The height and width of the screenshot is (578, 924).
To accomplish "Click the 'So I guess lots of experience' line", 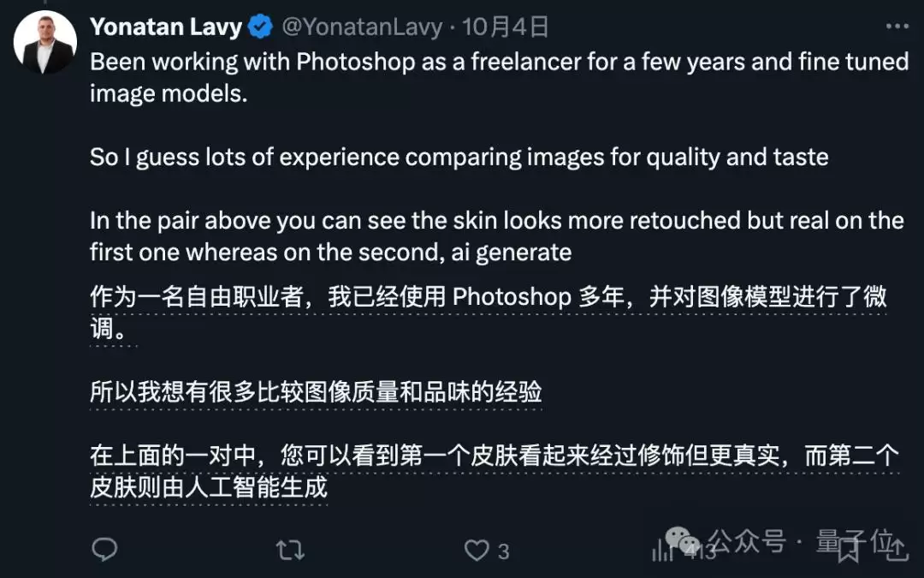I will click(459, 157).
